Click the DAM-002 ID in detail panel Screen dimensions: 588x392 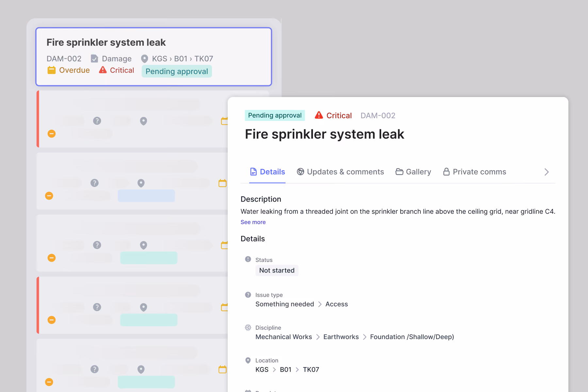coord(378,116)
